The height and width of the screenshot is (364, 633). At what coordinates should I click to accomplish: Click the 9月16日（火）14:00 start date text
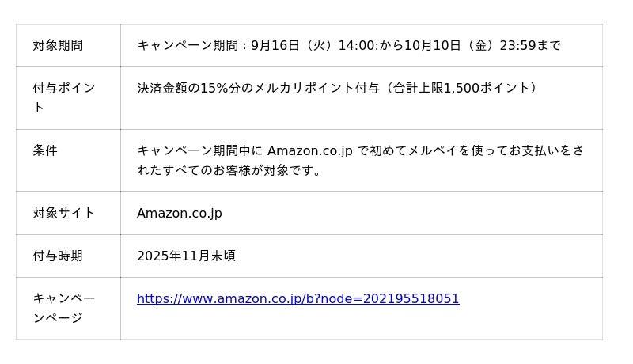(x=311, y=46)
